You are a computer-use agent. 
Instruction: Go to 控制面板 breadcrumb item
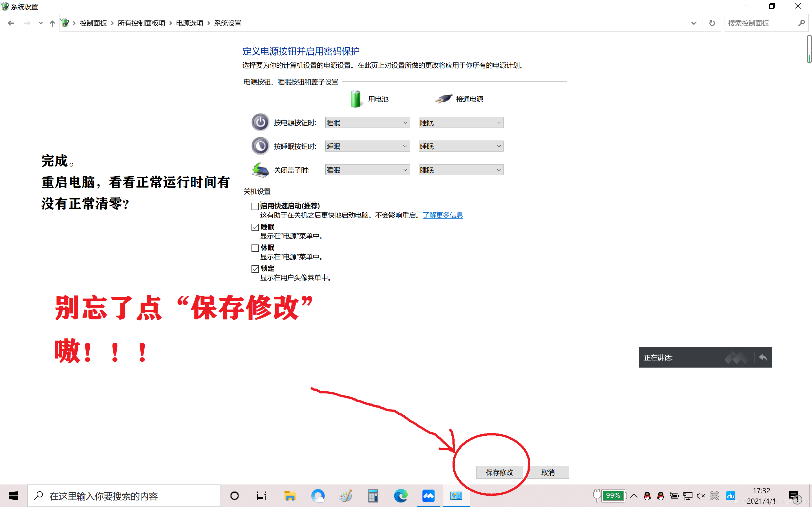tap(93, 23)
